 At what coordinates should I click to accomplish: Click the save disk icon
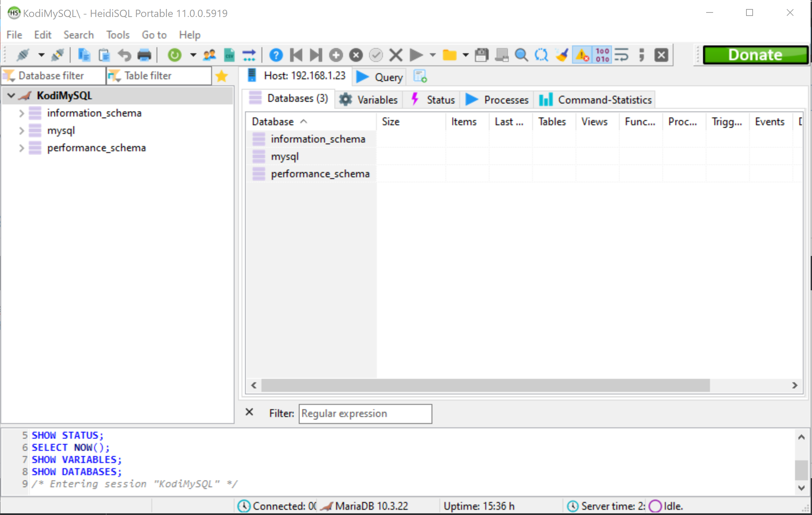pyautogui.click(x=482, y=55)
